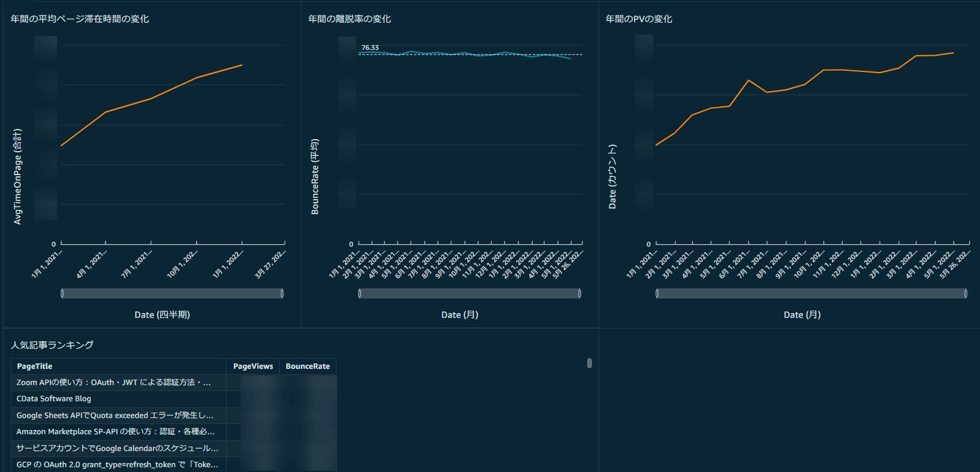Click the chart title '年間のPVの変化'
980x472 pixels.
click(639, 19)
